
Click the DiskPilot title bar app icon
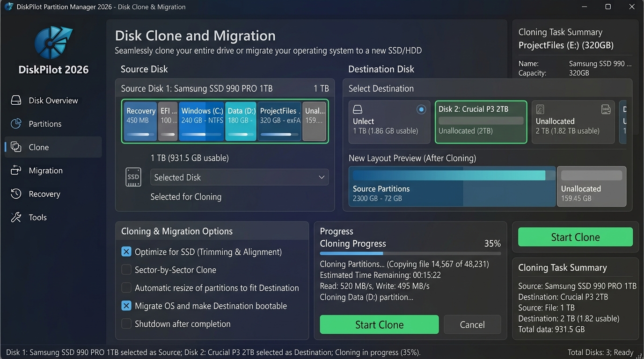(8, 7)
